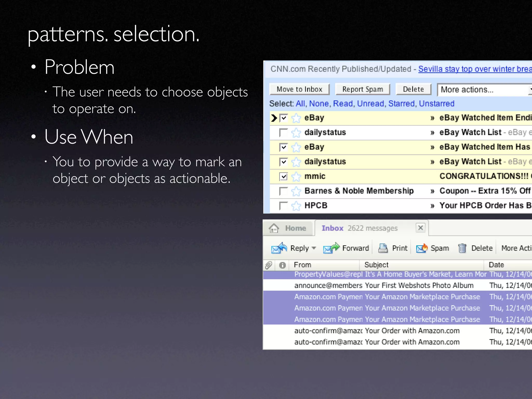Viewport: 532px width, 399px height.
Task: Star the checked dailystatus message
Action: 296,162
